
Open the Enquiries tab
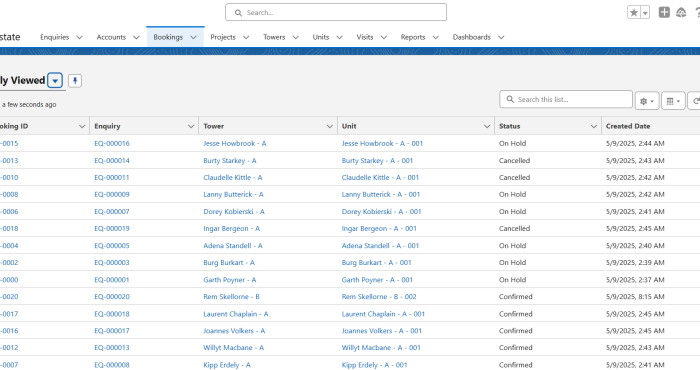pyautogui.click(x=54, y=37)
